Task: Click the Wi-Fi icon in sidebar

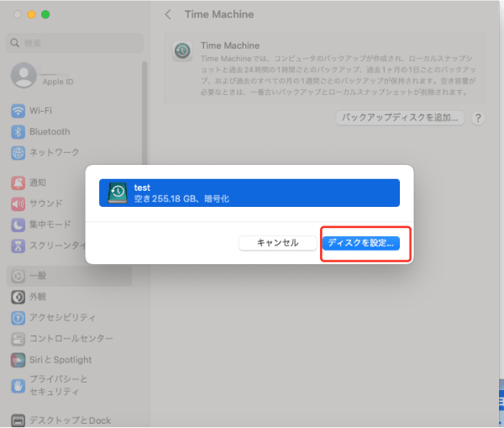Action: [18, 111]
